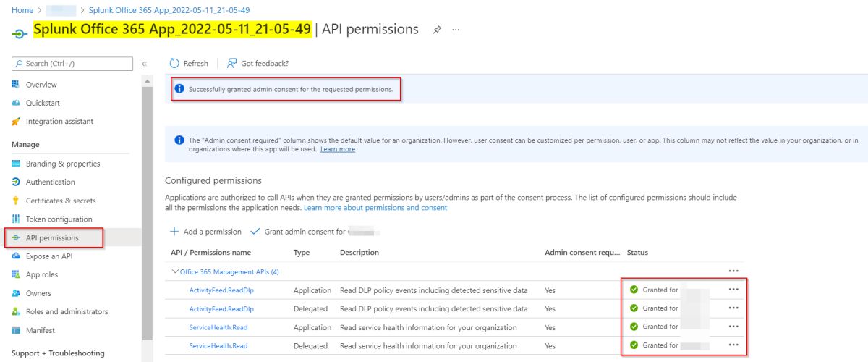Open the Quickstart menu item

[43, 103]
